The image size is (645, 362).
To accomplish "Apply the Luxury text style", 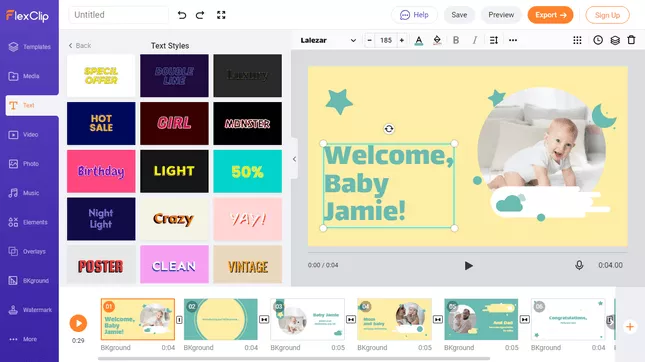I will pos(248,76).
